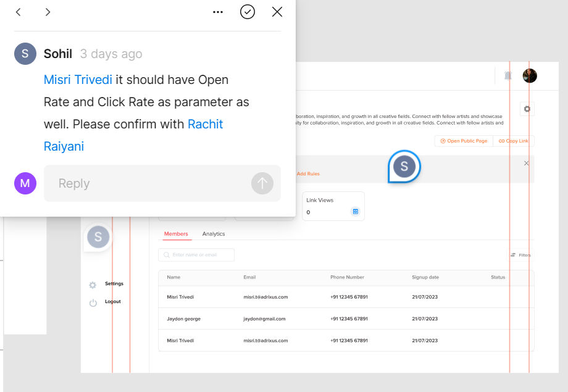
Task: Click the notification bell icon
Action: [508, 76]
